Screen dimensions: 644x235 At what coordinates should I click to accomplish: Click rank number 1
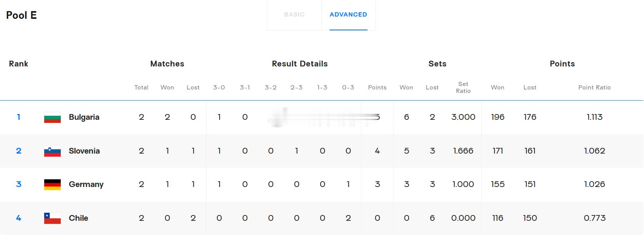tap(18, 117)
